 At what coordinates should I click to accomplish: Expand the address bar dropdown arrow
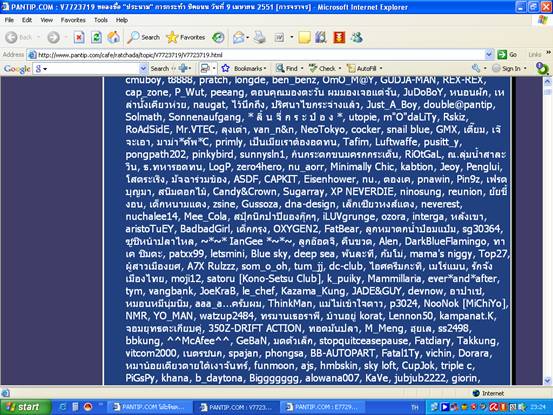tap(489, 54)
